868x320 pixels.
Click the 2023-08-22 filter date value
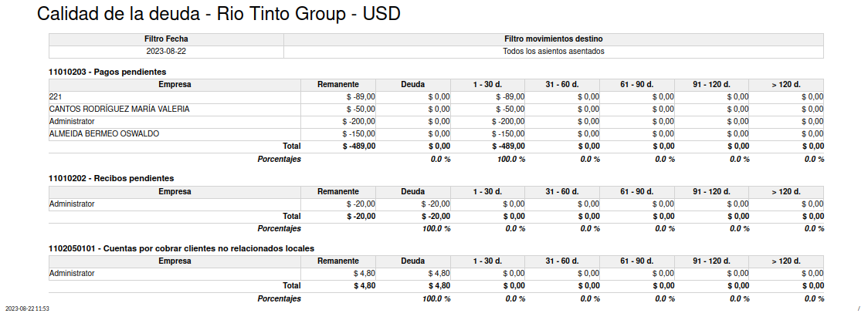pos(166,52)
